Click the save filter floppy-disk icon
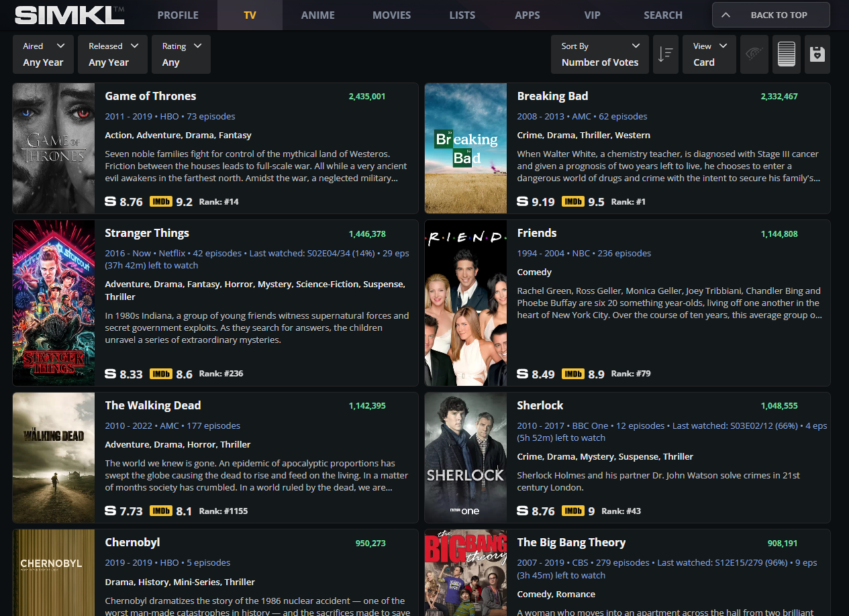Screen dimensions: 849x616 point(817,54)
